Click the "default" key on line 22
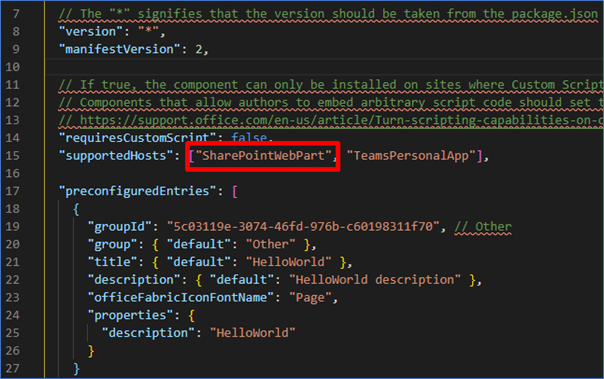The image size is (604, 379). coord(242,280)
